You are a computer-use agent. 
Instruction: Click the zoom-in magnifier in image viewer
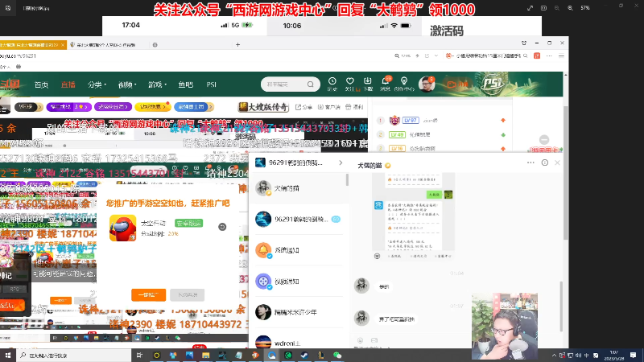click(570, 8)
